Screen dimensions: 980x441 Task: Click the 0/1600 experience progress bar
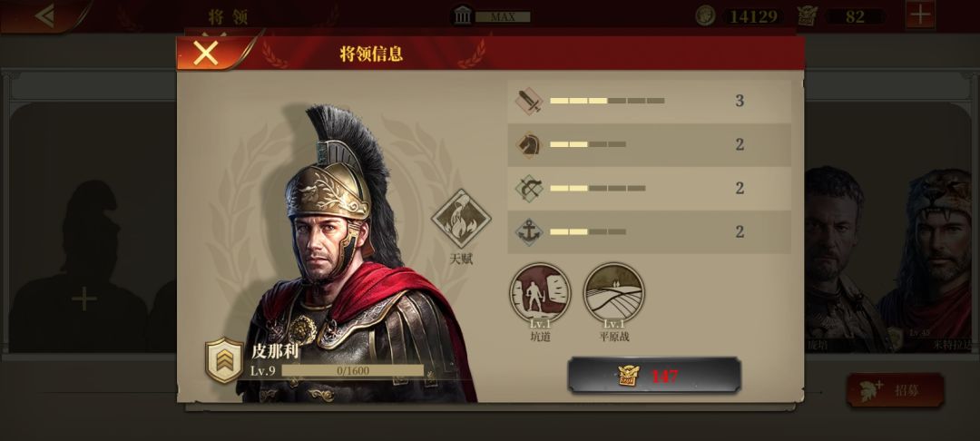(352, 371)
